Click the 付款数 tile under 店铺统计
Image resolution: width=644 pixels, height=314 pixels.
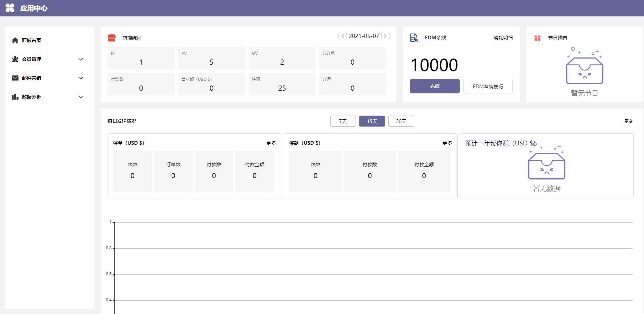point(141,84)
